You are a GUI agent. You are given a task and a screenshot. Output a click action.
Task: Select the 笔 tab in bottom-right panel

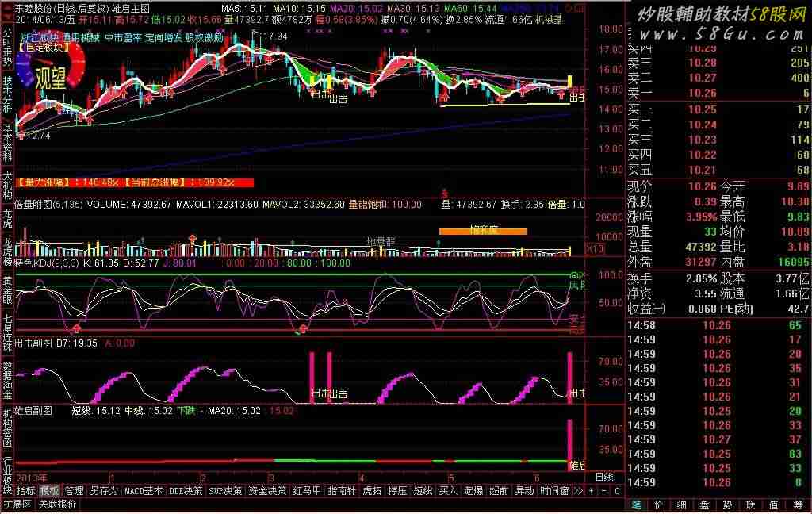click(636, 504)
